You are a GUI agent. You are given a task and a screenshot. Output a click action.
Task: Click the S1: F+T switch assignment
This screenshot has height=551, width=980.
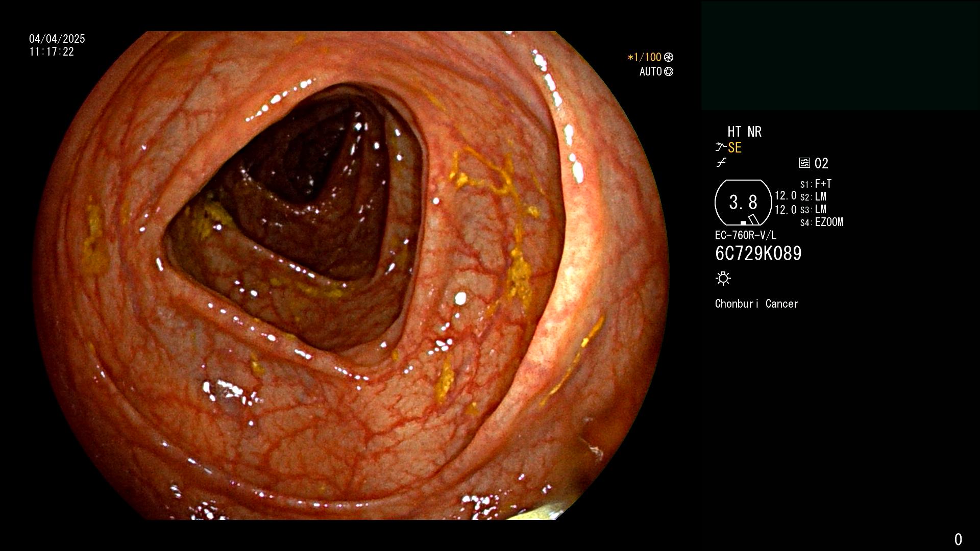816,184
